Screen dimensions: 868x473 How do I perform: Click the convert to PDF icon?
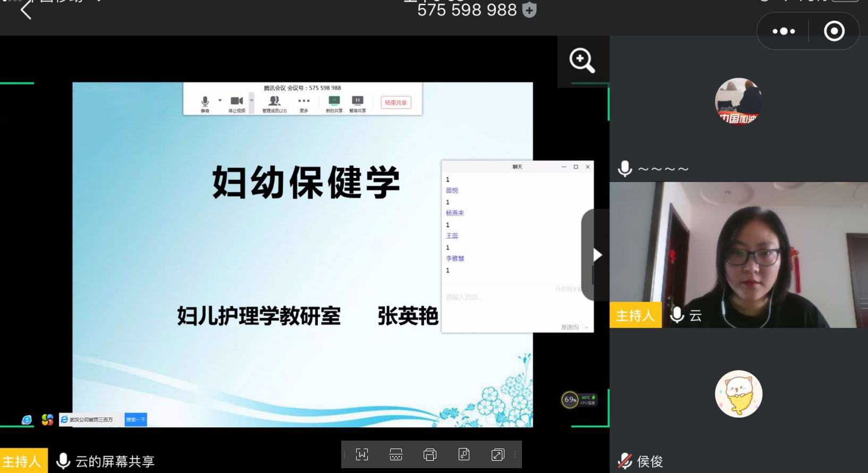[x=464, y=455]
